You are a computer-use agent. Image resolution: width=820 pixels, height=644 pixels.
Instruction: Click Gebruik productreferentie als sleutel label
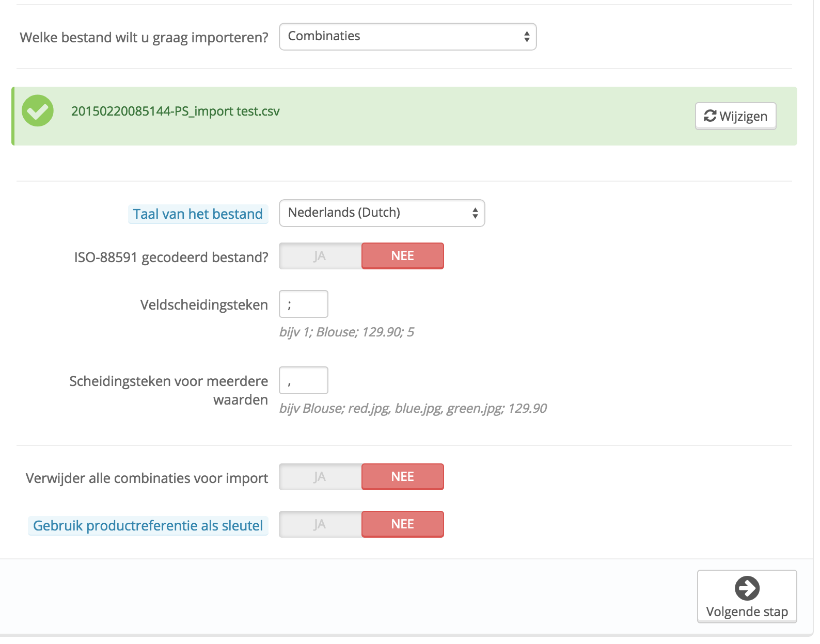coord(148,525)
